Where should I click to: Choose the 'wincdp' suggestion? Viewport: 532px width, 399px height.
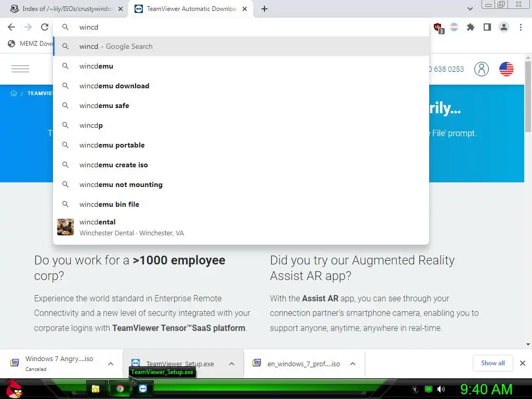241,125
